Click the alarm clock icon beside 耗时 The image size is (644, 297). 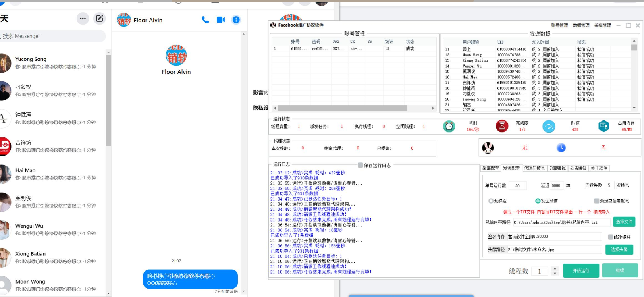[449, 126]
